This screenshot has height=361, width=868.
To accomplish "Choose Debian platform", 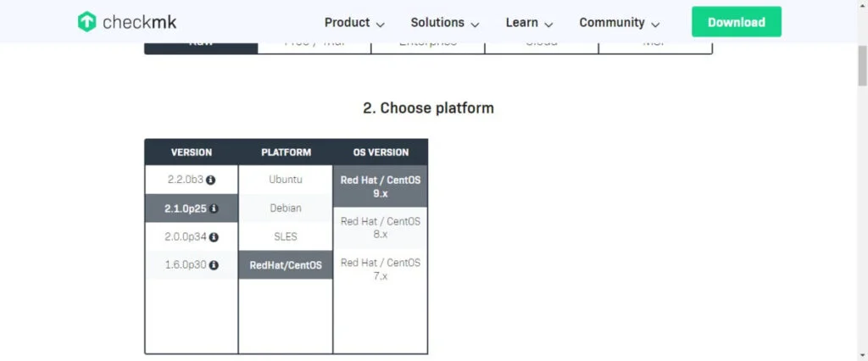I will pos(286,208).
